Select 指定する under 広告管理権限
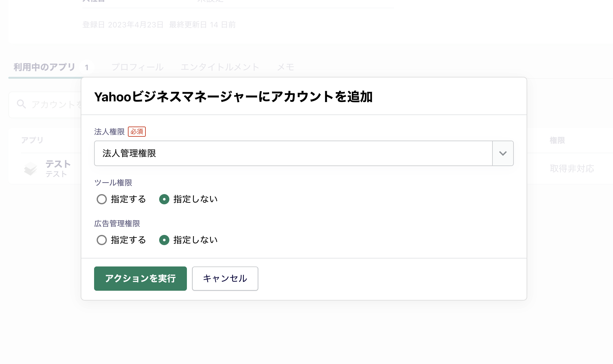This screenshot has height=364, width=613. click(102, 240)
